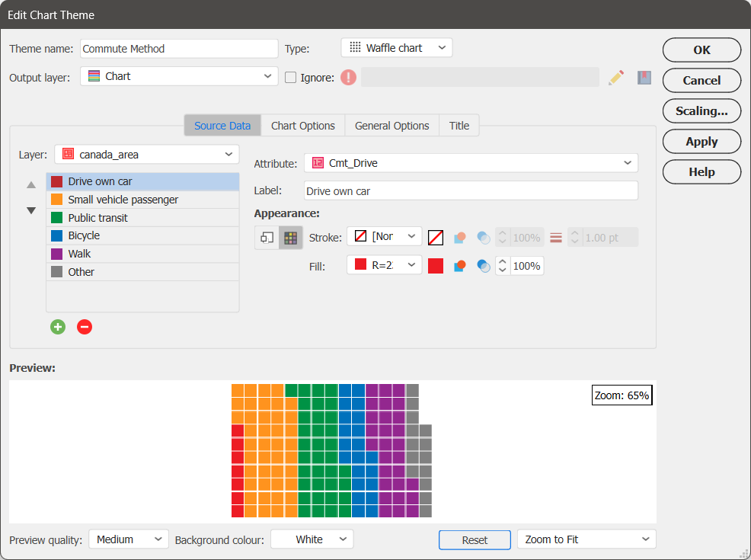Select the Drive own car entry
The height and width of the screenshot is (560, 751).
pyautogui.click(x=142, y=181)
